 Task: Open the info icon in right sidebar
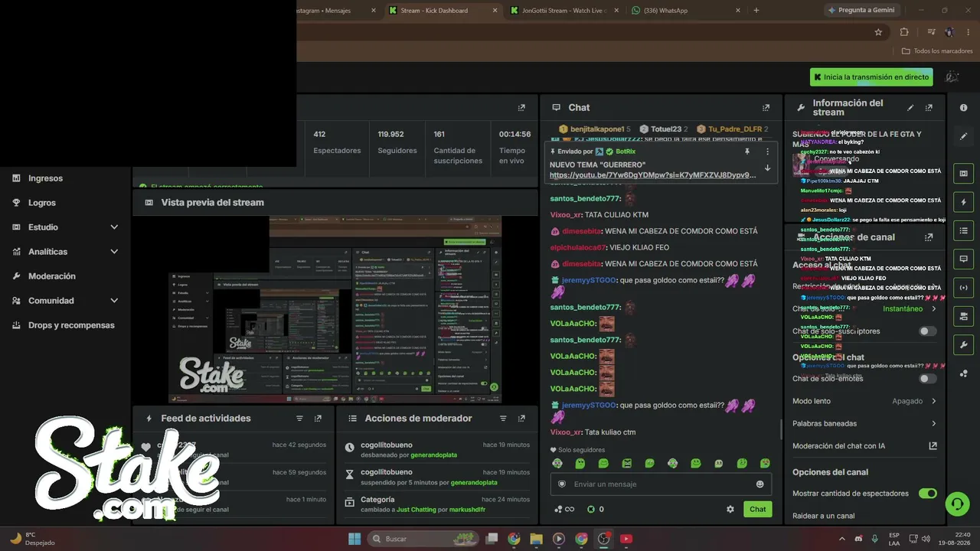pos(963,108)
